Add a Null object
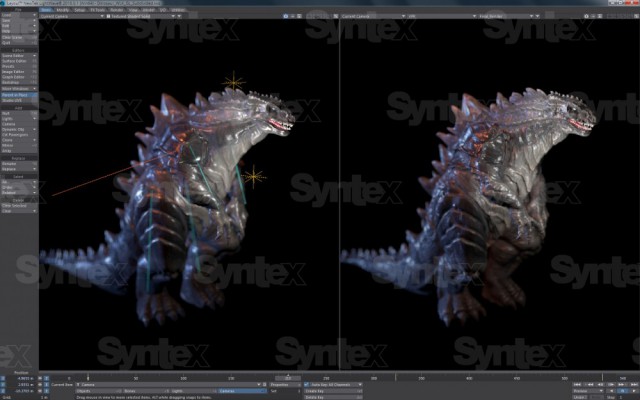 (x=19, y=113)
